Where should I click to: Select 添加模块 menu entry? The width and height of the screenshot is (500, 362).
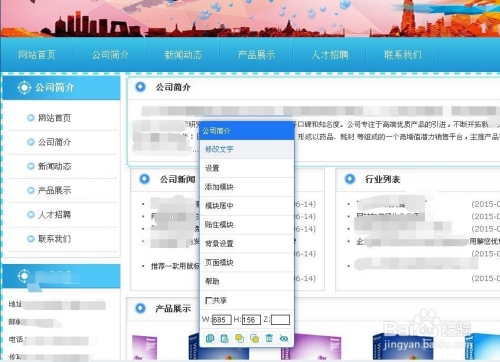[x=247, y=187]
